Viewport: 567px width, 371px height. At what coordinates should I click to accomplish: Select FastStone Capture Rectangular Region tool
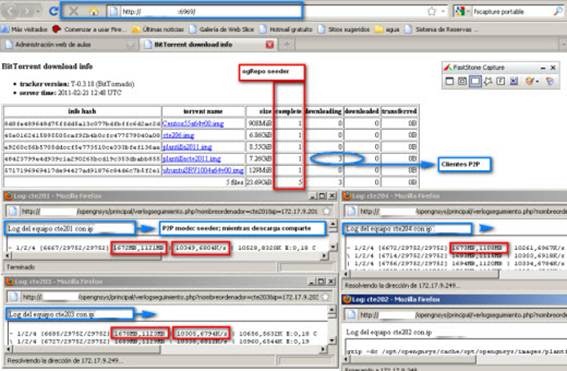pos(475,81)
